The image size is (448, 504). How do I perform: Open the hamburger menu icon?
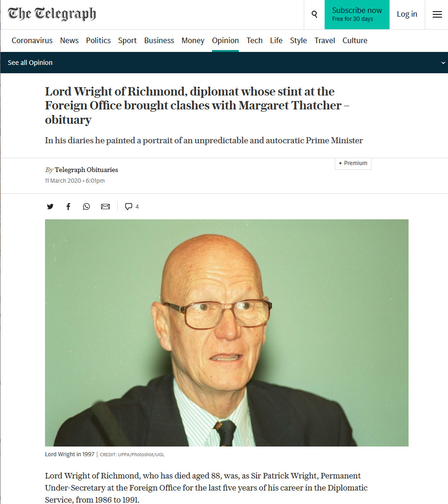tap(437, 14)
